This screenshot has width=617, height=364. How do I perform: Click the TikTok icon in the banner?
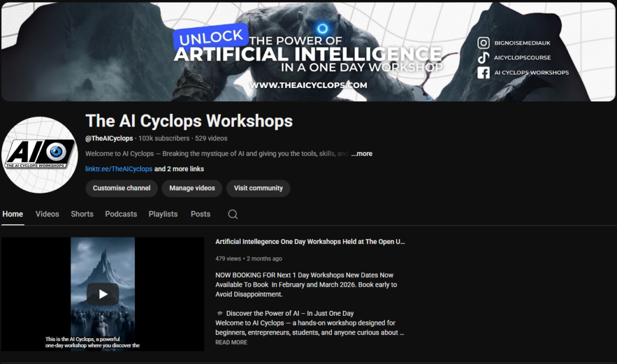point(483,58)
